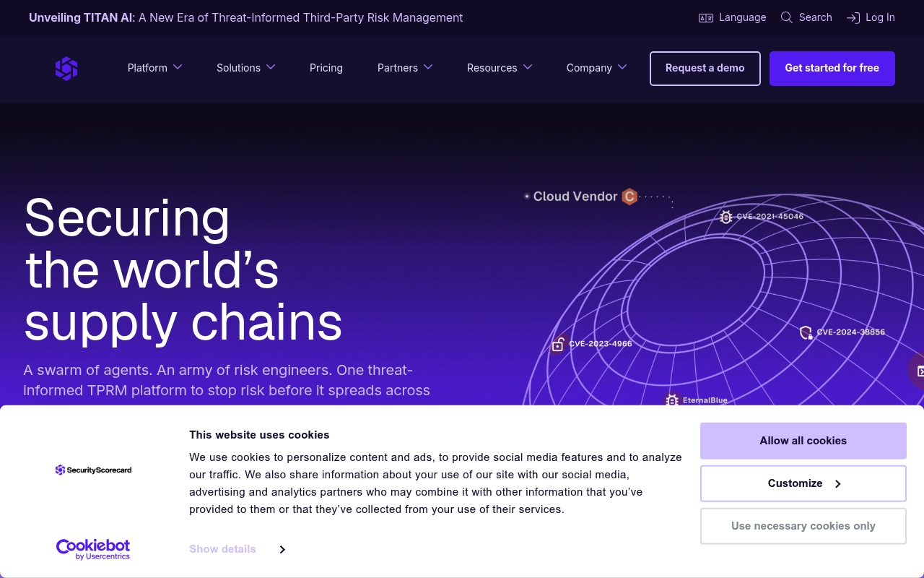The image size is (924, 578).
Task: Expand the Platform dropdown menu
Action: pos(154,68)
